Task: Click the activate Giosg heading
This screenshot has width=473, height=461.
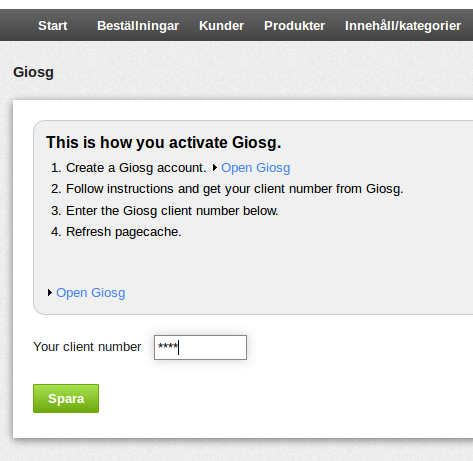Action: (x=164, y=142)
